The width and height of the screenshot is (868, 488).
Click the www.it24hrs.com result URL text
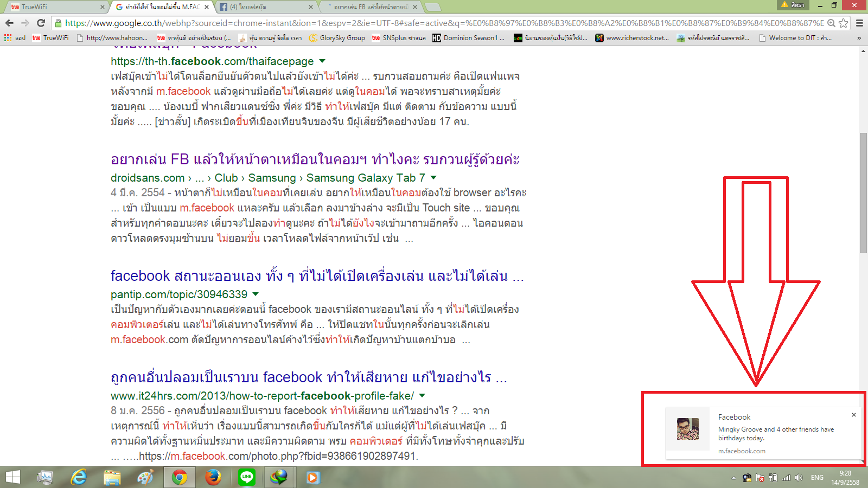(262, 396)
